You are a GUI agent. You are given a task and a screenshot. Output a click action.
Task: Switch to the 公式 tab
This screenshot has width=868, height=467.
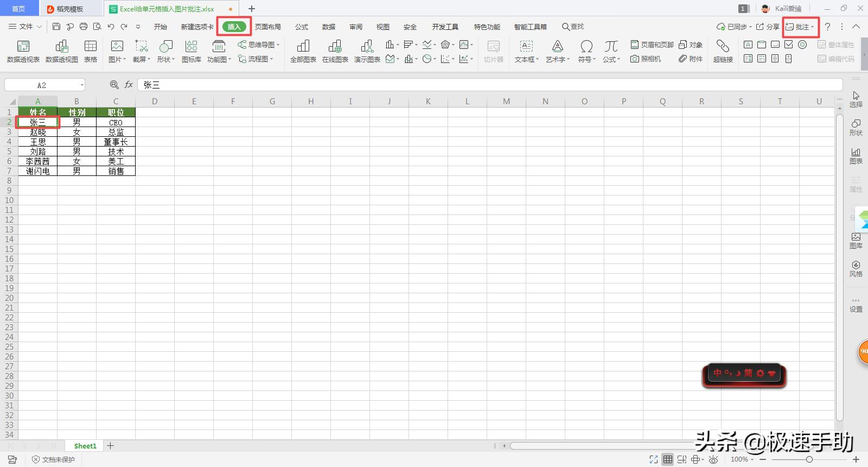coord(302,27)
